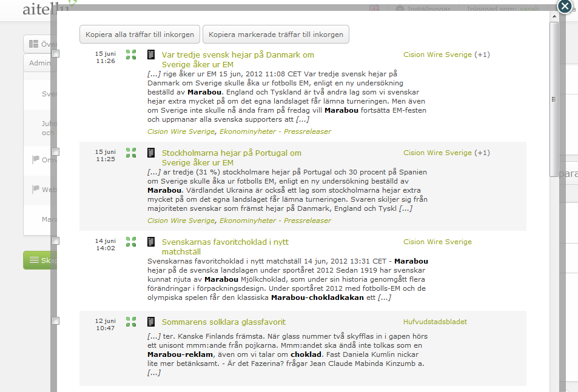Tick checkbox for 'Sommarens solklara glassfavorit' article
This screenshot has height=392, width=578.
pos(56,321)
